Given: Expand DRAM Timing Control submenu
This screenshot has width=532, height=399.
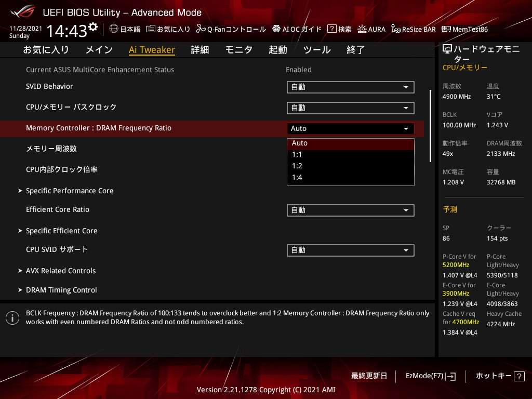Looking at the screenshot, I should [61, 290].
